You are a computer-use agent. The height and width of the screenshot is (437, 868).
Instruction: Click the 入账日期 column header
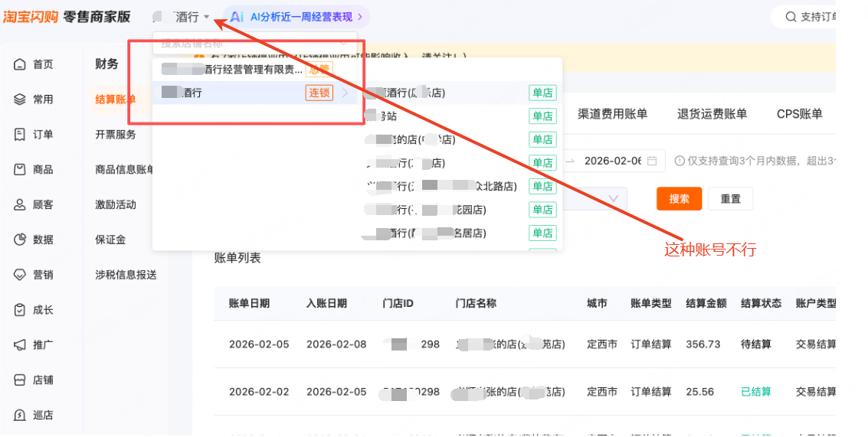326,303
